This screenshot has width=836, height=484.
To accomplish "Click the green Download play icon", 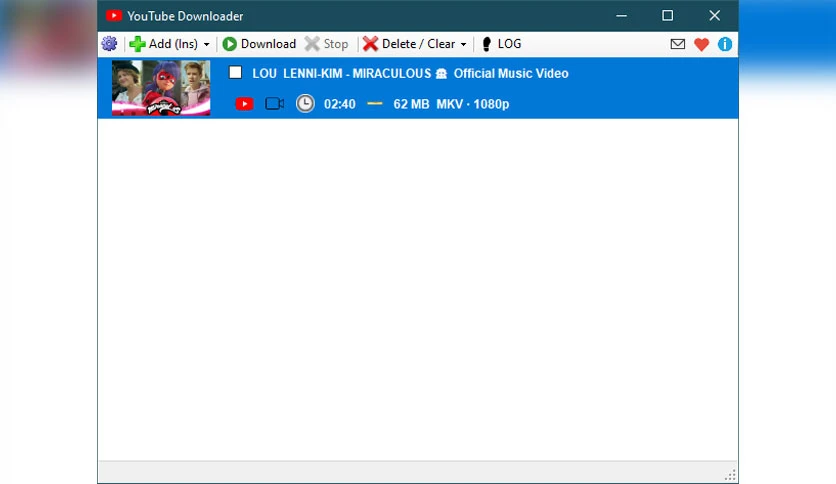I will tap(229, 44).
